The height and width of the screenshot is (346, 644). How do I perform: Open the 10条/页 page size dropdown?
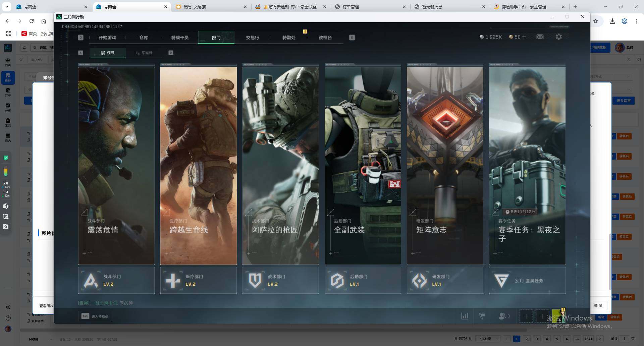coord(488,339)
